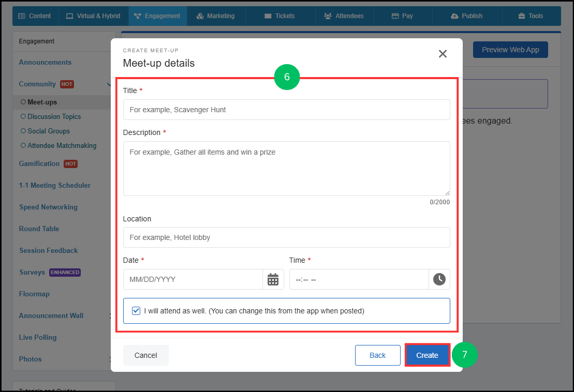
Task: Click the Pay card icon
Action: (395, 16)
